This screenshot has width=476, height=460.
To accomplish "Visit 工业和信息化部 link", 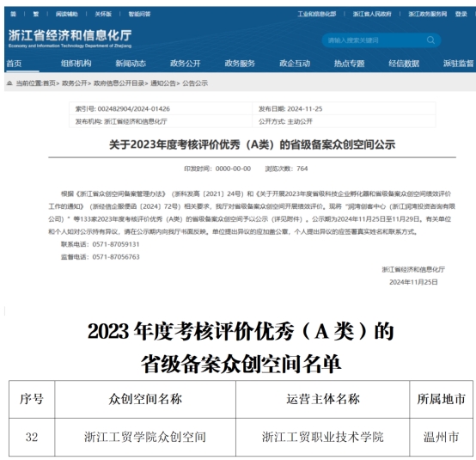I will pyautogui.click(x=317, y=14).
